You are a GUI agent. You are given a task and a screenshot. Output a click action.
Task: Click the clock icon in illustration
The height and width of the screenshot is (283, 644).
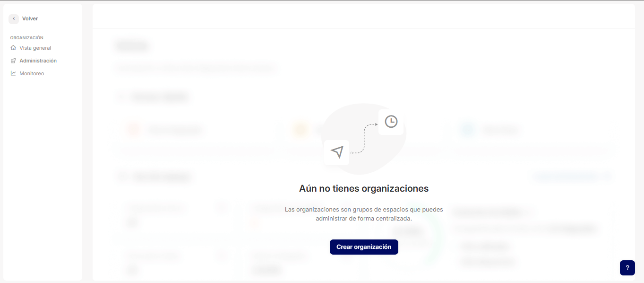point(391,122)
